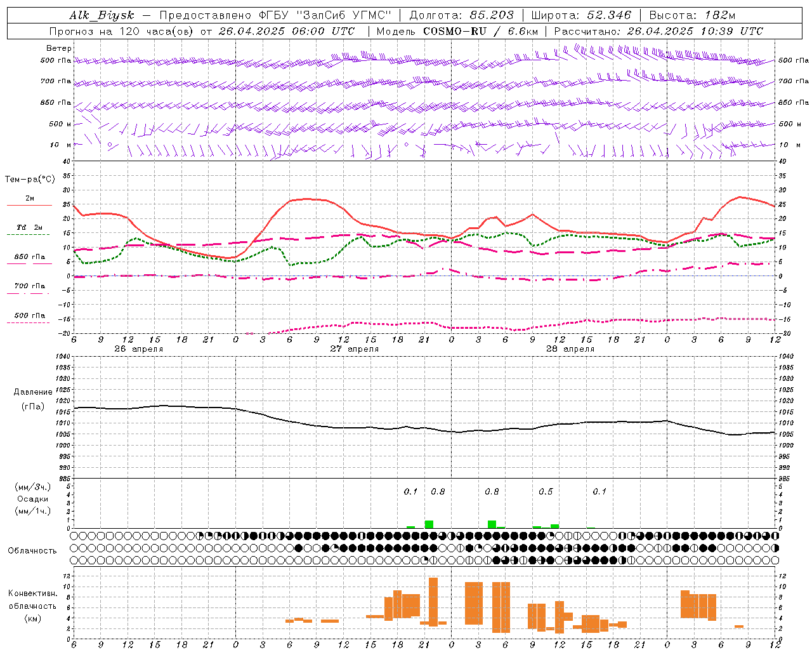Click the '700 гПа' temperature legend entry
This screenshot has height=650, width=812.
tap(29, 286)
